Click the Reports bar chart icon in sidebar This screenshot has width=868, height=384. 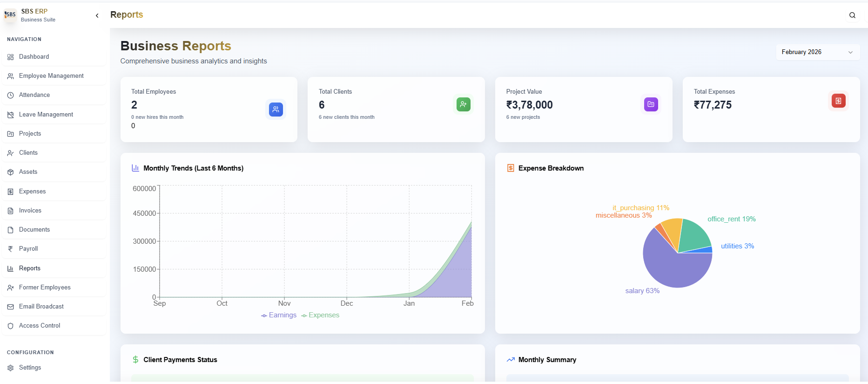point(11,268)
